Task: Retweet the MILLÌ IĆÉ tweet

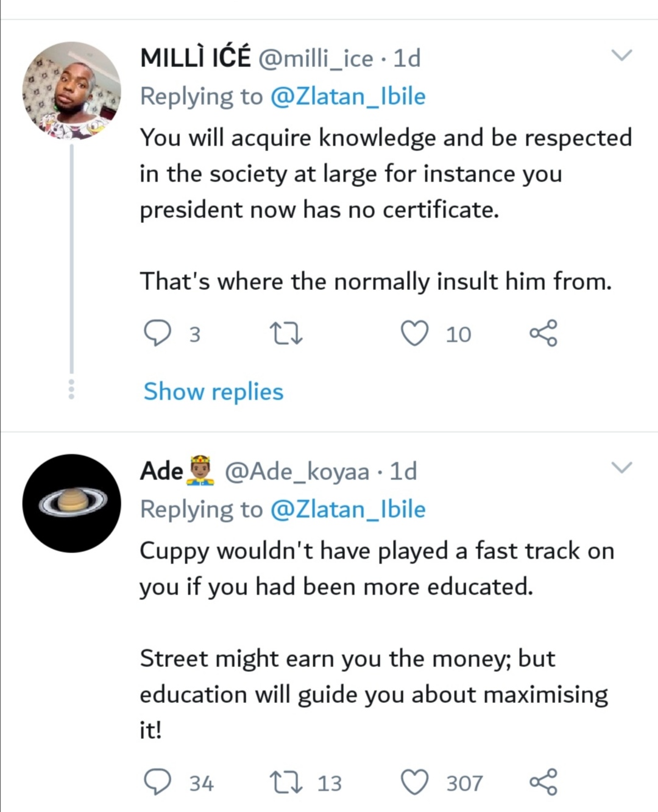Action: pyautogui.click(x=286, y=333)
